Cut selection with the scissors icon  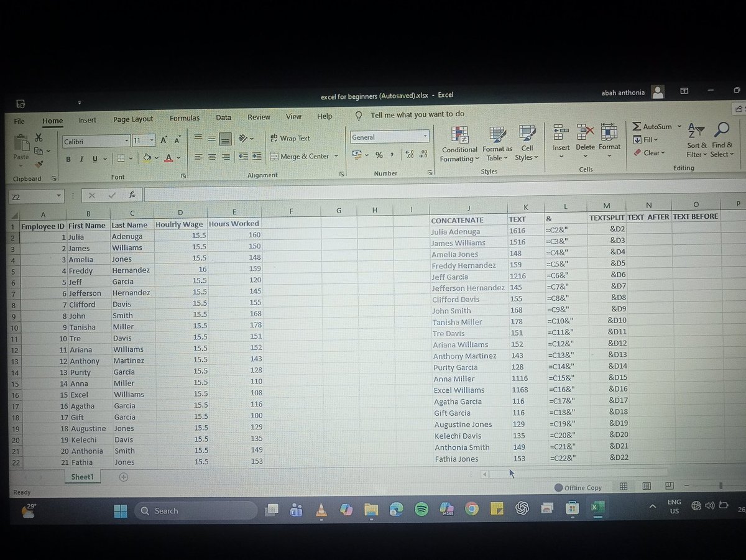click(x=39, y=138)
